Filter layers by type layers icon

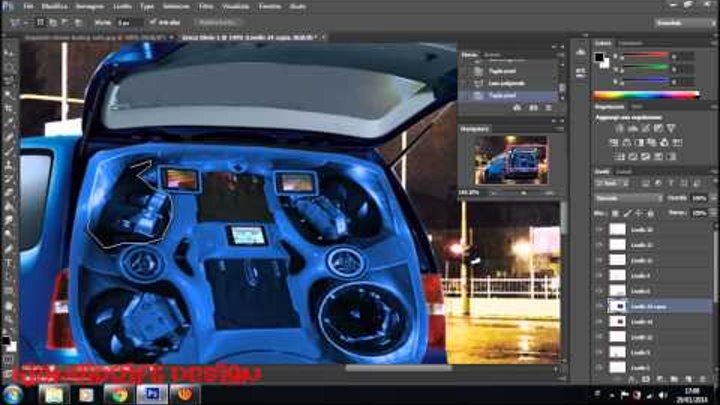(671, 183)
